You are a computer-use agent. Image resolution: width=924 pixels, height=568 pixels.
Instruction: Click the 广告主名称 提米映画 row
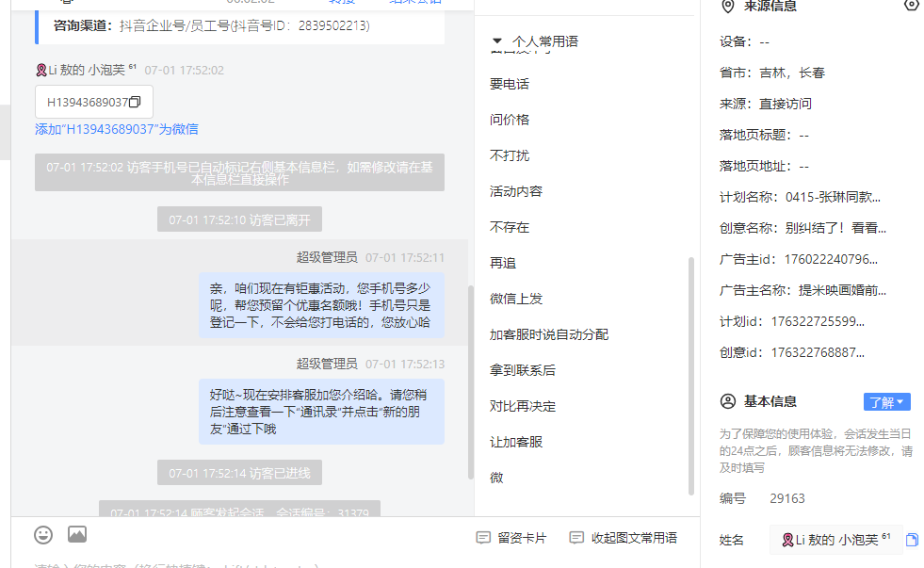(x=802, y=291)
